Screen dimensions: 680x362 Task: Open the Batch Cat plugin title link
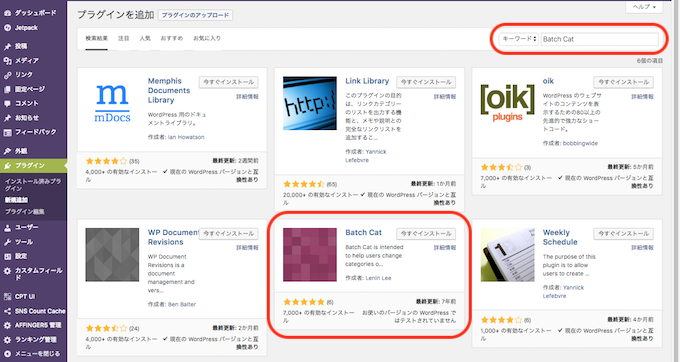[363, 232]
